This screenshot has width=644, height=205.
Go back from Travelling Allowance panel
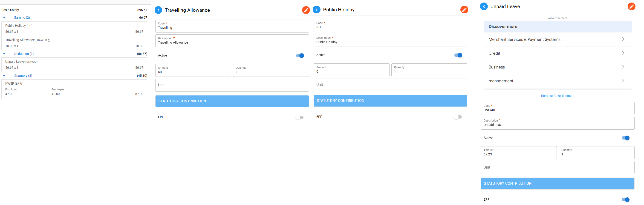[x=159, y=10]
